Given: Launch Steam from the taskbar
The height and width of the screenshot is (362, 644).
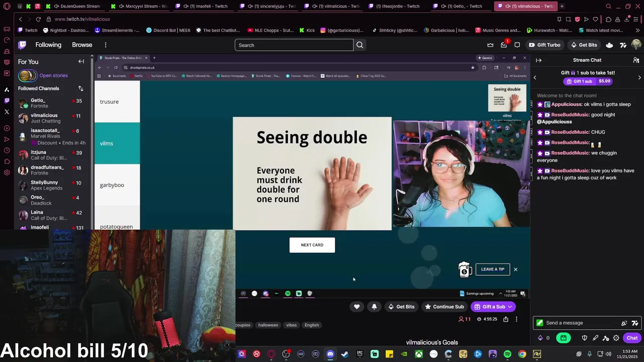Looking at the screenshot, I should pos(345,354).
